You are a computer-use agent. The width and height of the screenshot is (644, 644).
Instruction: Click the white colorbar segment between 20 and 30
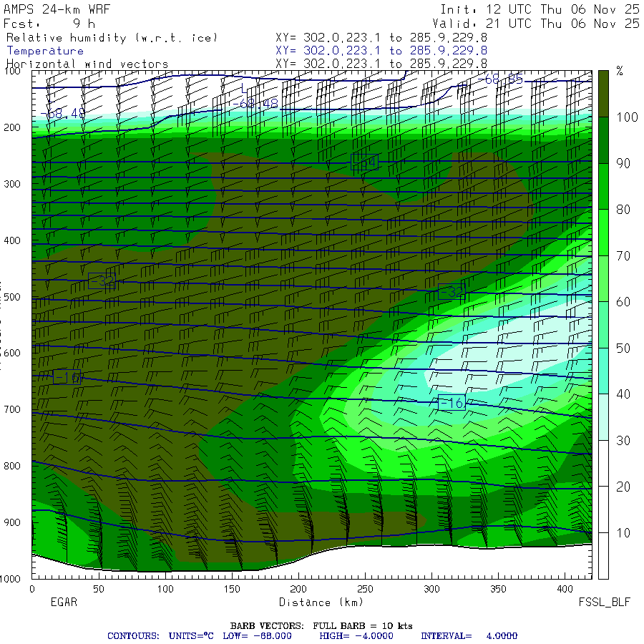point(603,463)
